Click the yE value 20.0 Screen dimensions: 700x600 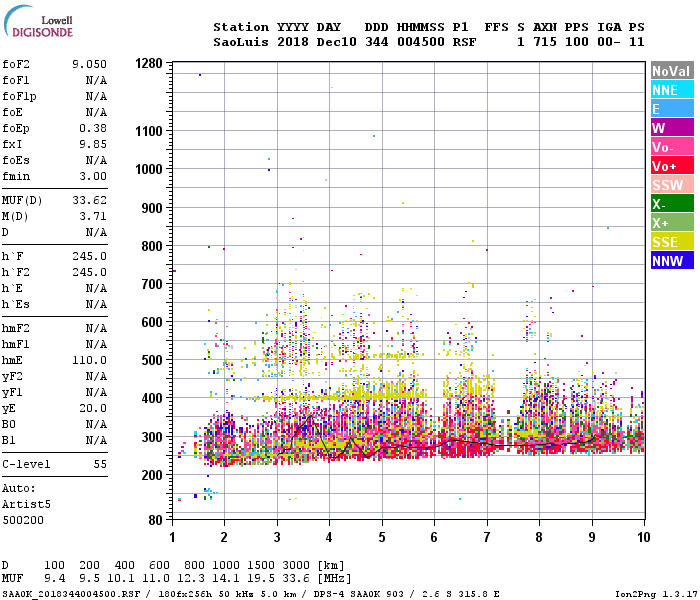(x=93, y=408)
